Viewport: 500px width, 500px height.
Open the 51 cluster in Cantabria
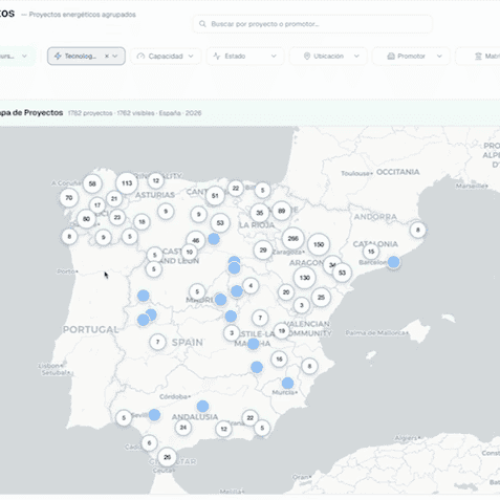(x=215, y=196)
